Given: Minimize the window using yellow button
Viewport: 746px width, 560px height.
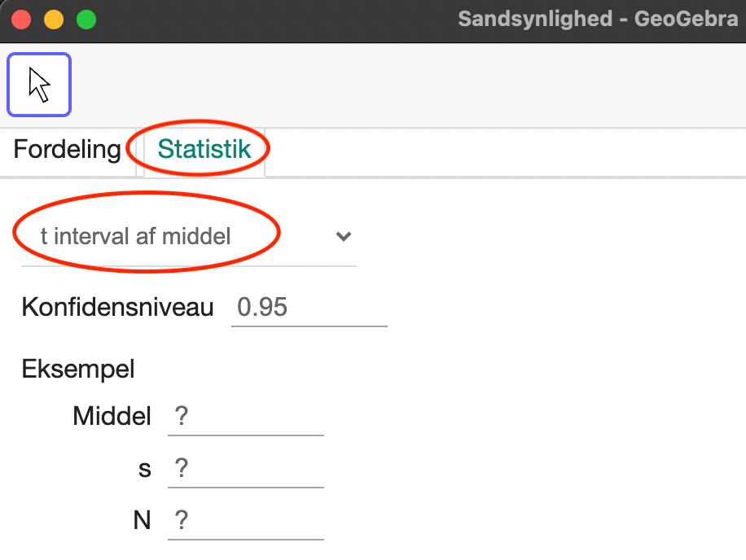Looking at the screenshot, I should coord(54,20).
